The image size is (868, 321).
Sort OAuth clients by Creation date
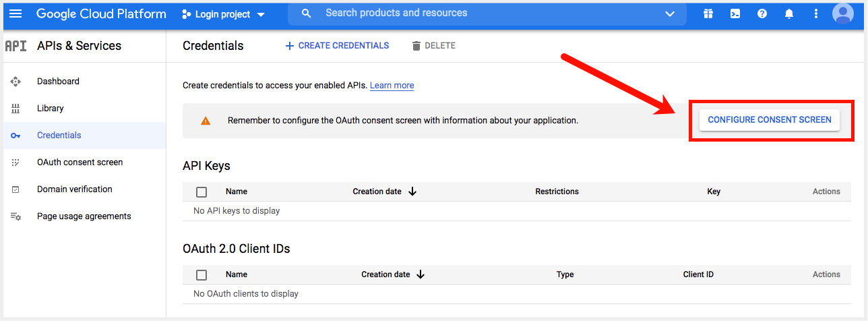coord(385,274)
